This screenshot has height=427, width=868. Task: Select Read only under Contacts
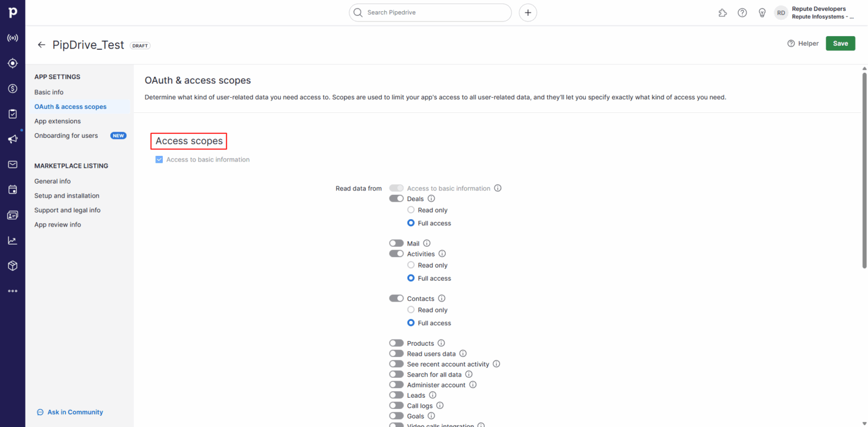[x=411, y=310]
